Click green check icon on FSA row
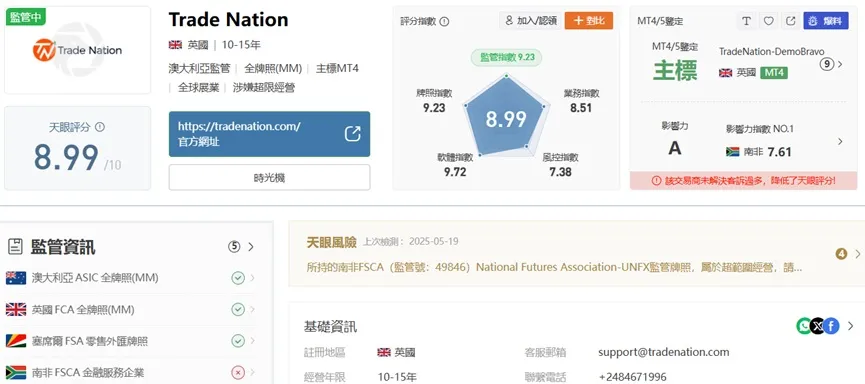 238,341
